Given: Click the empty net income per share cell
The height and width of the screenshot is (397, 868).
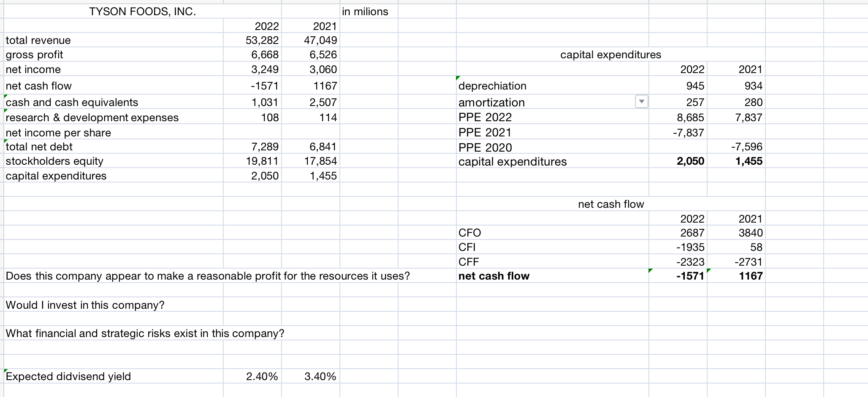Looking at the screenshot, I should pyautogui.click(x=253, y=132).
